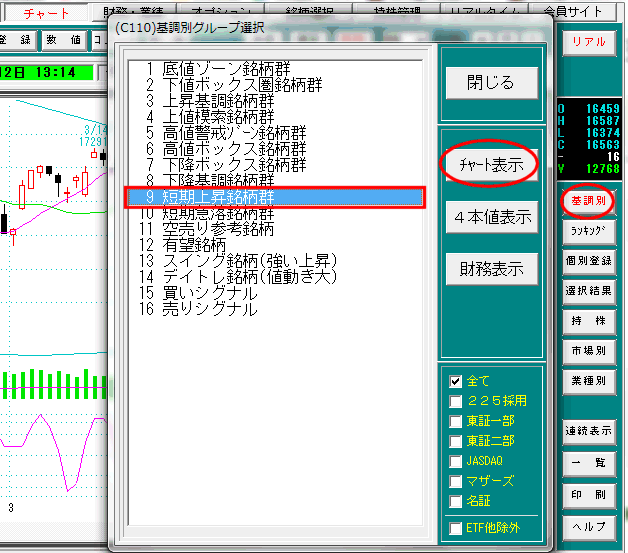Screen dimensions: 628x553
Task: Show 財務表示 financial view
Action: [x=491, y=269]
